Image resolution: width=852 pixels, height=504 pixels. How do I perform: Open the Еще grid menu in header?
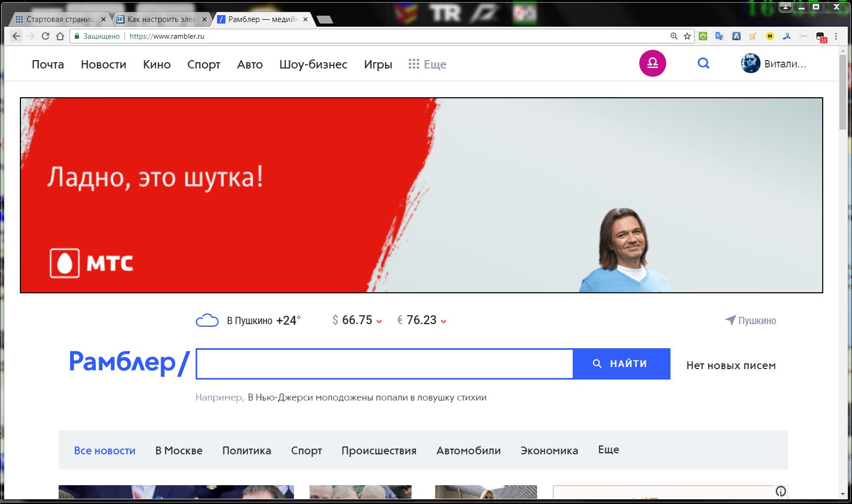[427, 64]
